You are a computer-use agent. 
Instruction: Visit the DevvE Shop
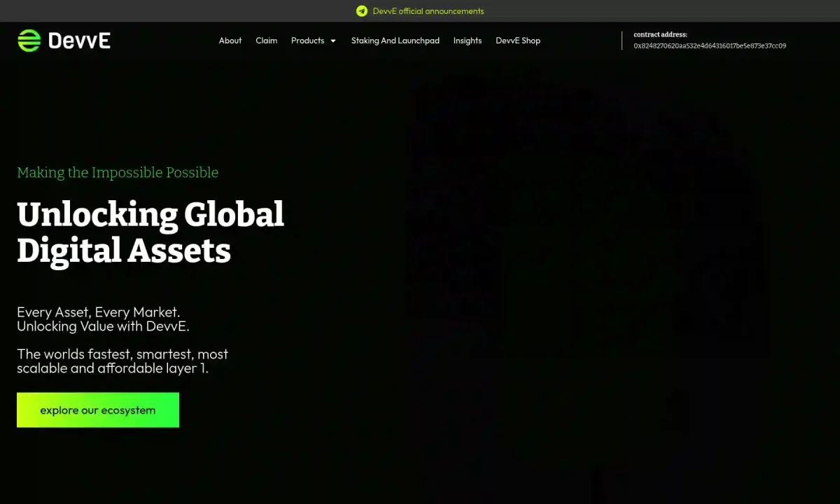pos(518,41)
